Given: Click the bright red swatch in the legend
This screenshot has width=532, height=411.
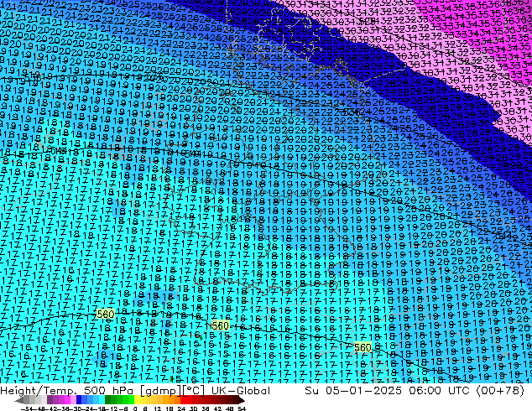Looking at the screenshot, I should 183,400.
